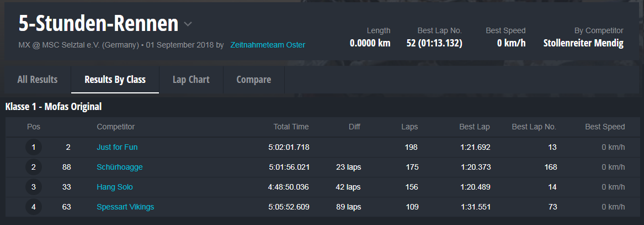Expand the 5-Stunden-Rennen title dropdown arrow
This screenshot has height=225, width=644.
click(x=188, y=24)
